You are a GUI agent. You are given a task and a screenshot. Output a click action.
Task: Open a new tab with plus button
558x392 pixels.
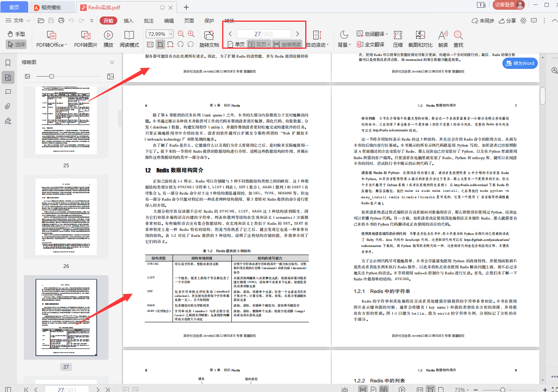pos(186,7)
